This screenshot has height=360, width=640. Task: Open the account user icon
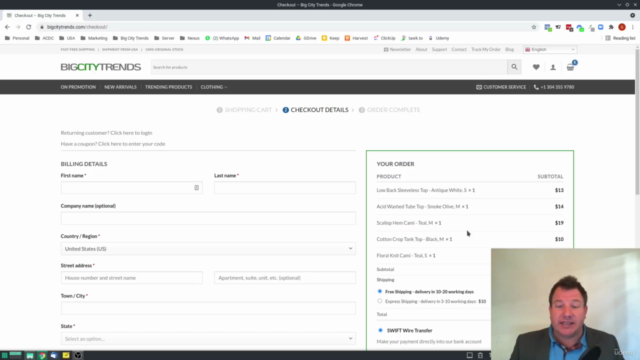(x=553, y=67)
